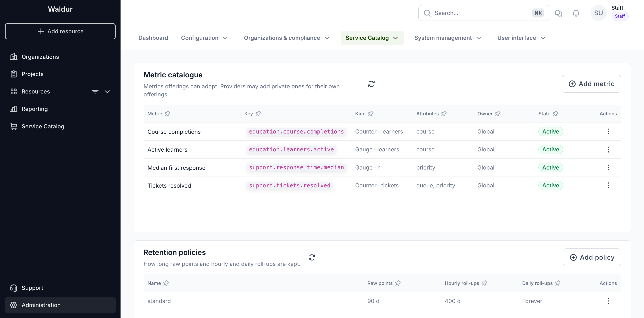Refresh the Metric catalogue table
The width and height of the screenshot is (644, 318).
click(371, 84)
